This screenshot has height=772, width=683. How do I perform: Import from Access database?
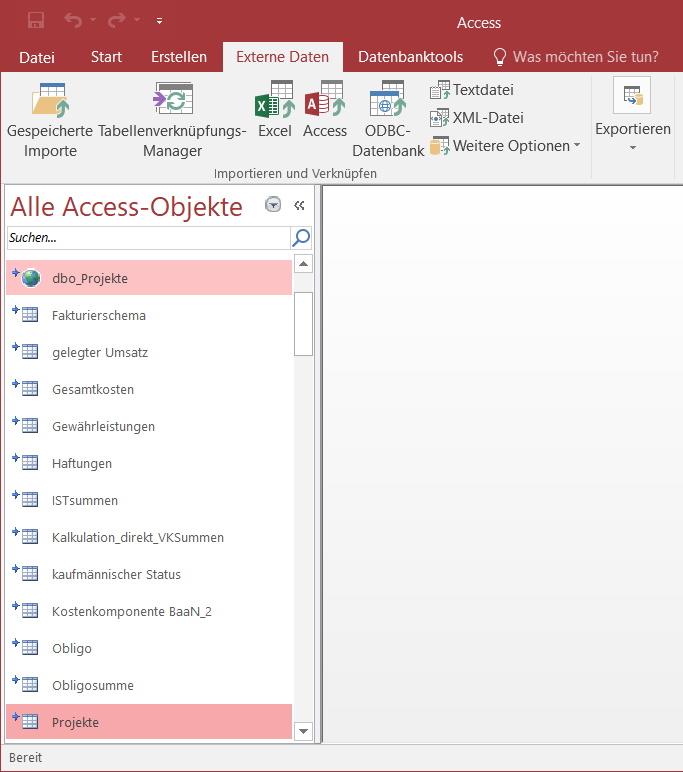[325, 110]
